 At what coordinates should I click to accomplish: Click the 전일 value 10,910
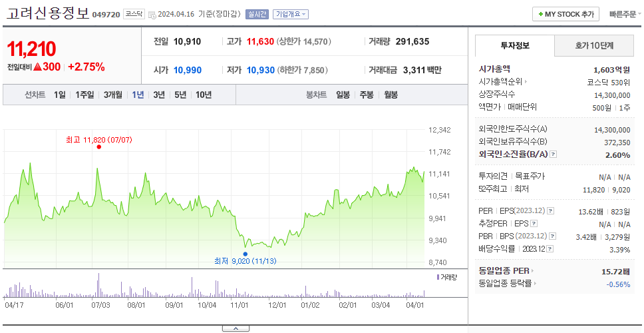tap(188, 41)
